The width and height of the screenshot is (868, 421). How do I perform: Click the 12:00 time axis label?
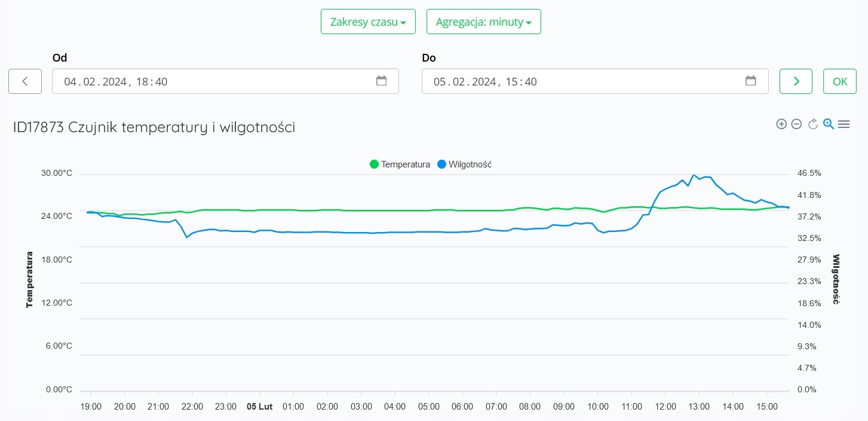tap(665, 407)
